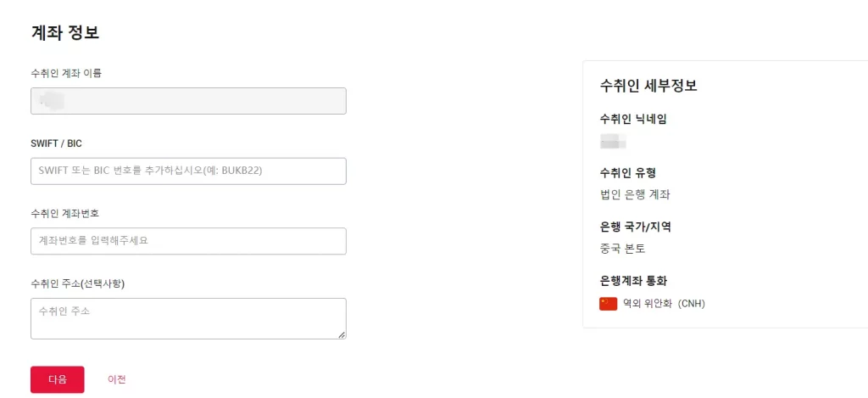The width and height of the screenshot is (868, 398).
Task: Click the resize grip on address textarea
Action: pos(342,334)
